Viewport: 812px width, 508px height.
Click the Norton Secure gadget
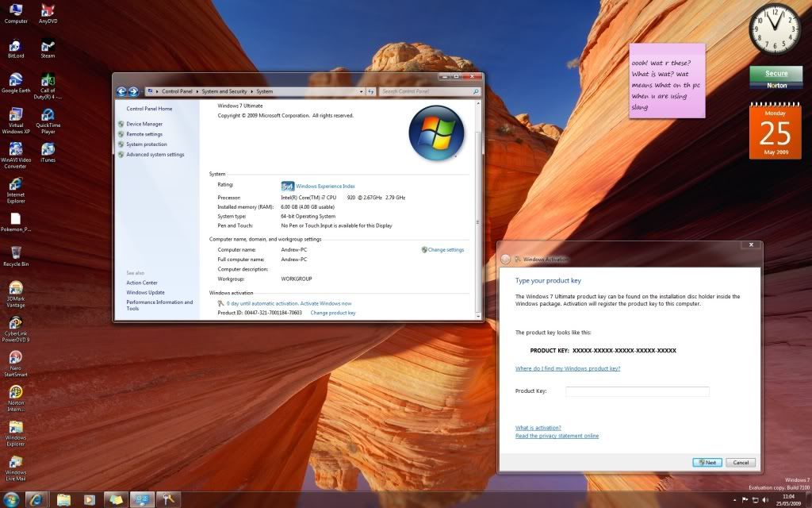point(776,78)
